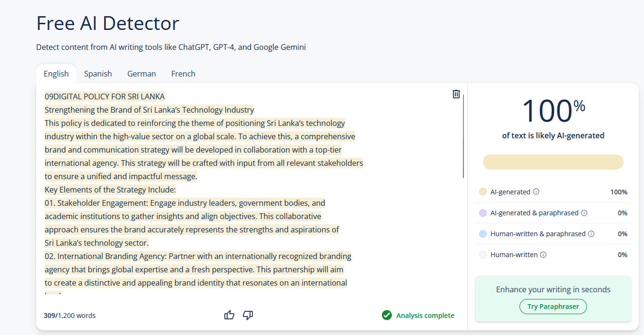Select the AI-generated yellow color dot

[483, 192]
